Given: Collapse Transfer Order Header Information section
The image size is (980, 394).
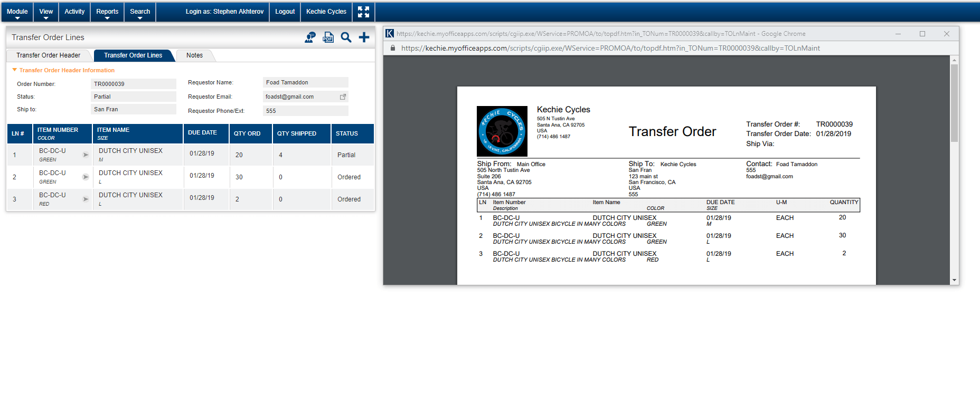Looking at the screenshot, I should coord(15,70).
